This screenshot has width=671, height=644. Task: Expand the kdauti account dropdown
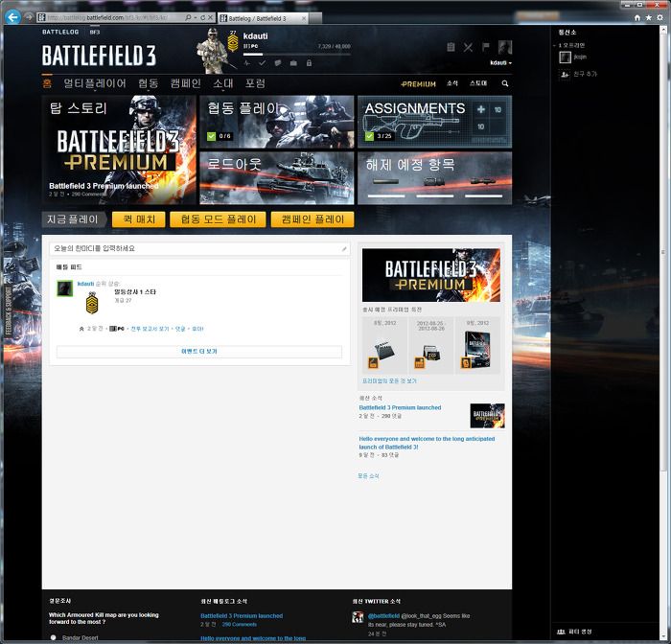(x=500, y=63)
